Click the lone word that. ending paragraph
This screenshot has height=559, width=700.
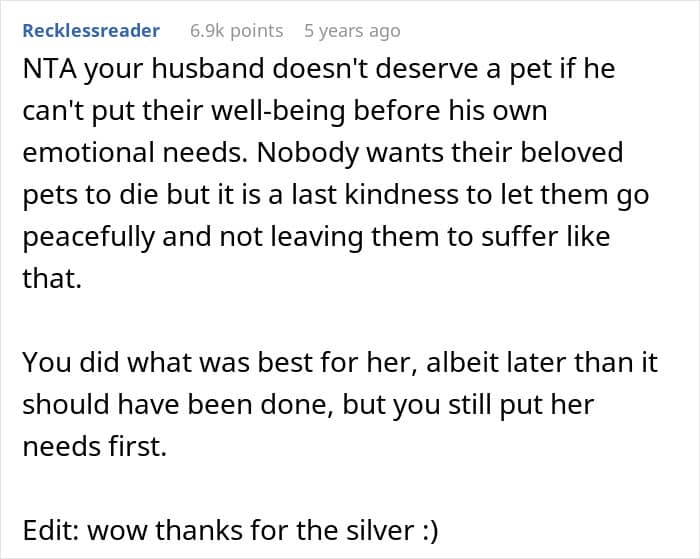[52, 279]
